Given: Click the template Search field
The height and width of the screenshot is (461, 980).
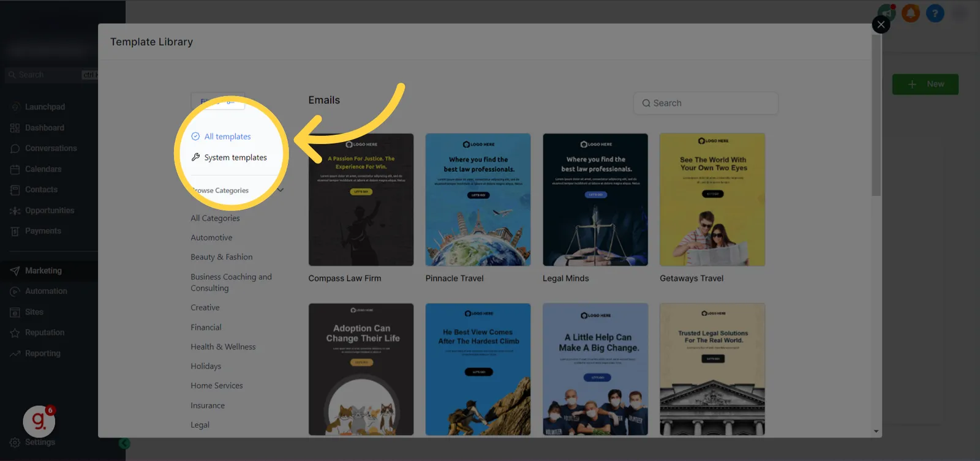Looking at the screenshot, I should click(706, 103).
